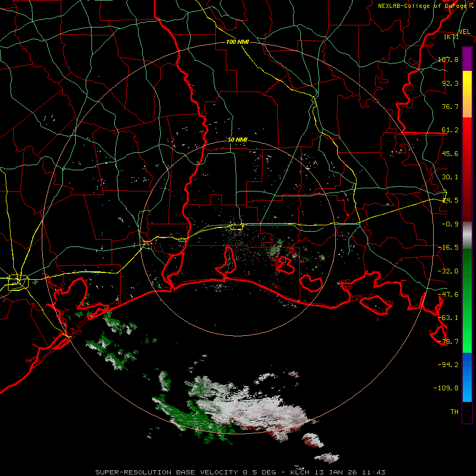Image resolution: width=476 pixels, height=476 pixels.
Task: Select the -16.5 scale value
Action: point(448,248)
